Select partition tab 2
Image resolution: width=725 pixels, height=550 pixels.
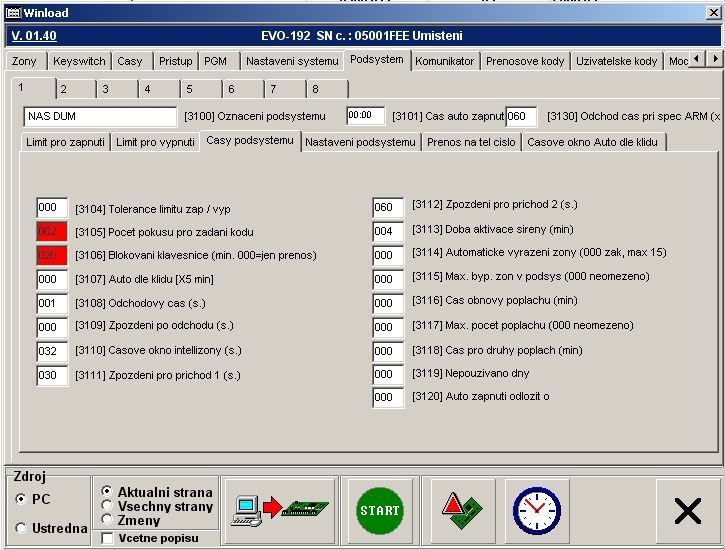62,89
